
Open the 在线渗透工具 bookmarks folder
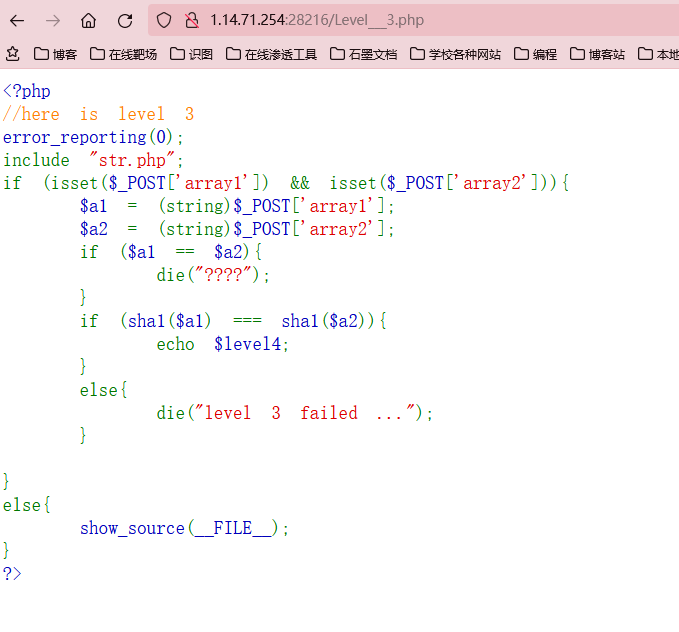pos(272,54)
